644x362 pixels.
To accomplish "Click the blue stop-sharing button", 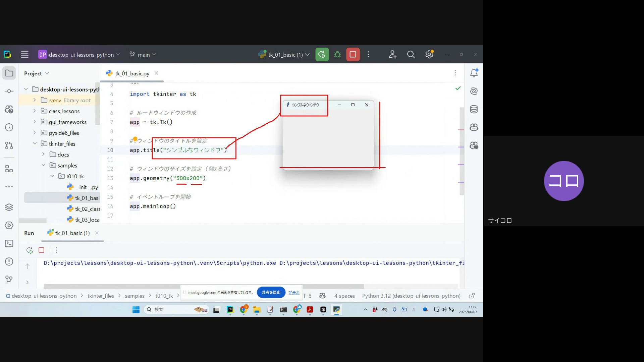I will coord(271,292).
